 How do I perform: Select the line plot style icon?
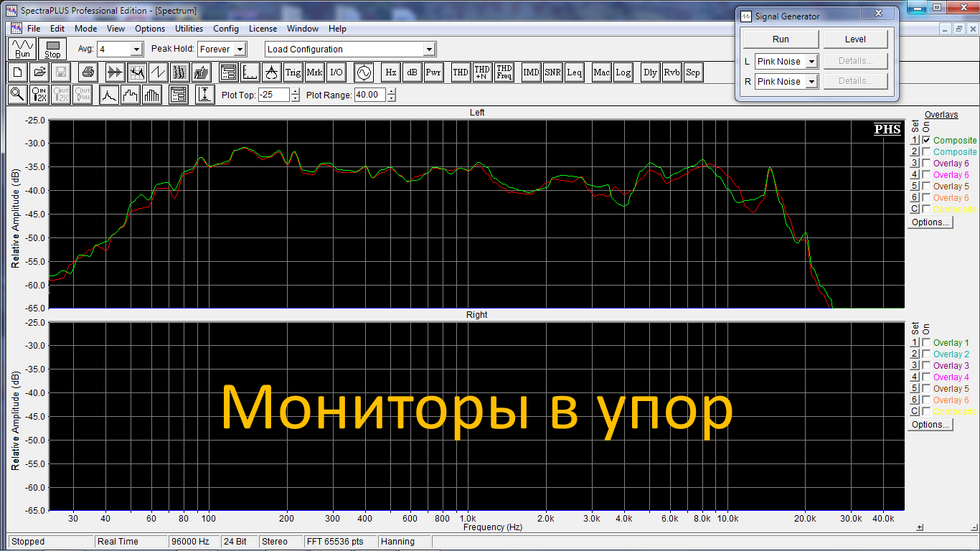109,95
